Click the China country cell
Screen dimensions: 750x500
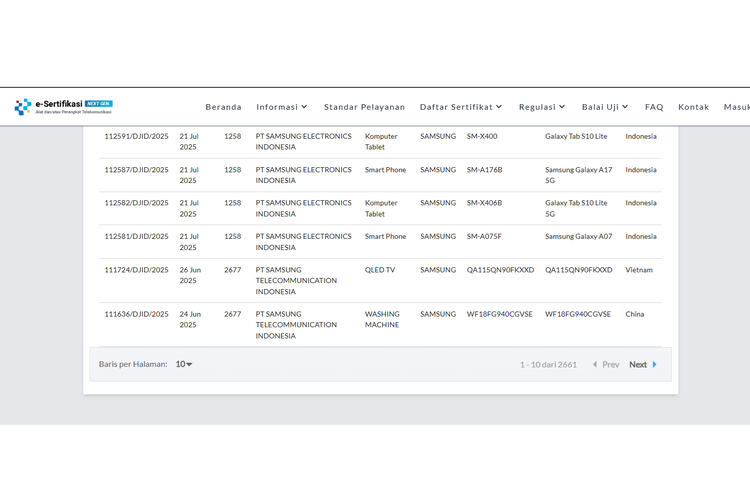click(634, 314)
